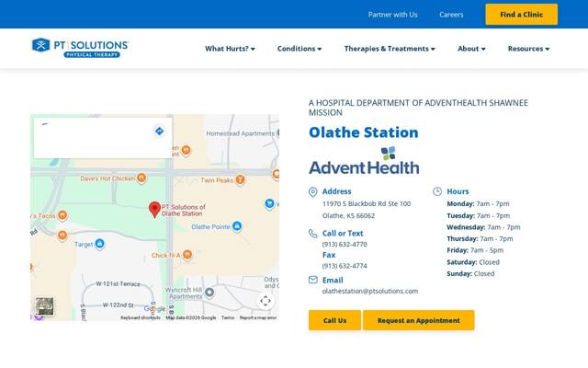Click the olathestation@ptsolutions.com email address
Screen dimensions: 588x368
(369, 291)
